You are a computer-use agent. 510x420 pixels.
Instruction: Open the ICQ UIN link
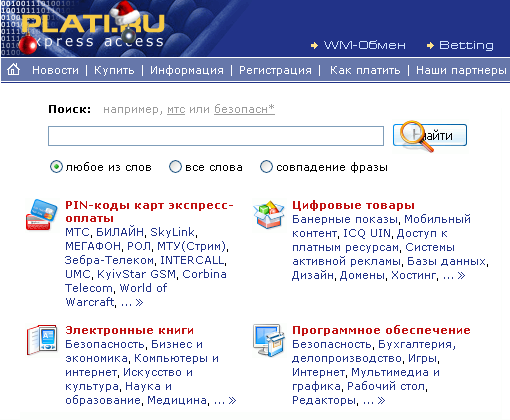[x=367, y=233]
